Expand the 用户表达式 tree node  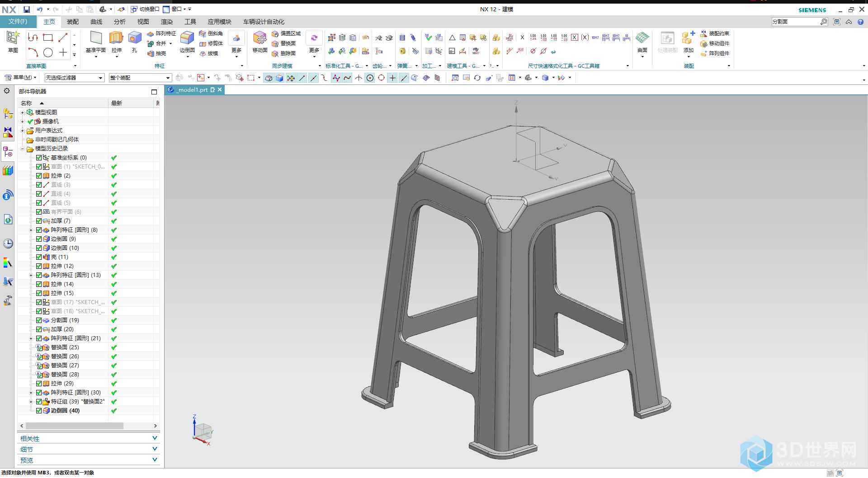tap(22, 131)
